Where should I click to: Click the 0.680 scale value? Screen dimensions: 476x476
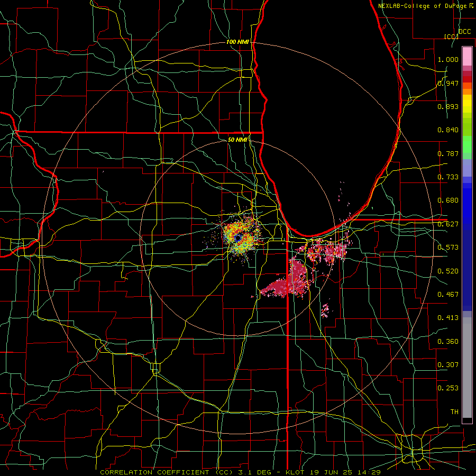pyautogui.click(x=448, y=200)
